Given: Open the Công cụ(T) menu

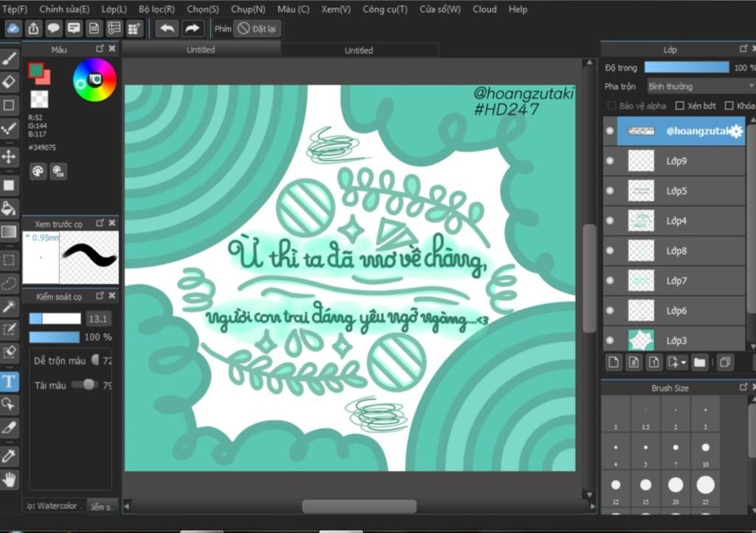Looking at the screenshot, I should tap(385, 9).
